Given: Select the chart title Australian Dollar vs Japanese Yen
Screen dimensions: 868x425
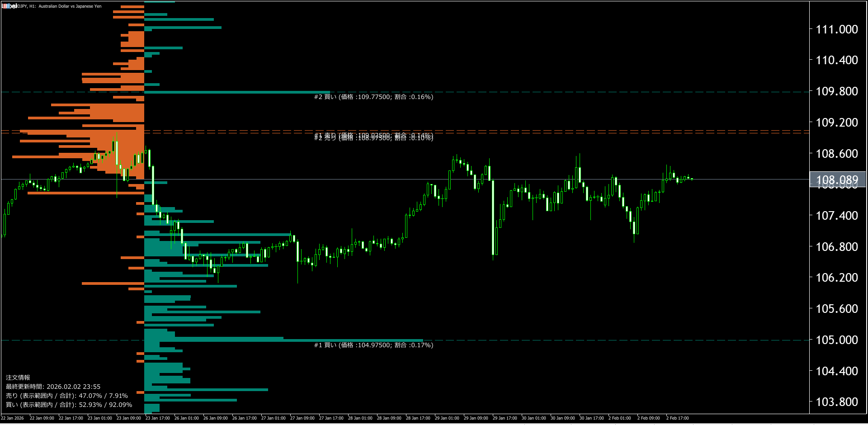Looking at the screenshot, I should pyautogui.click(x=70, y=6).
